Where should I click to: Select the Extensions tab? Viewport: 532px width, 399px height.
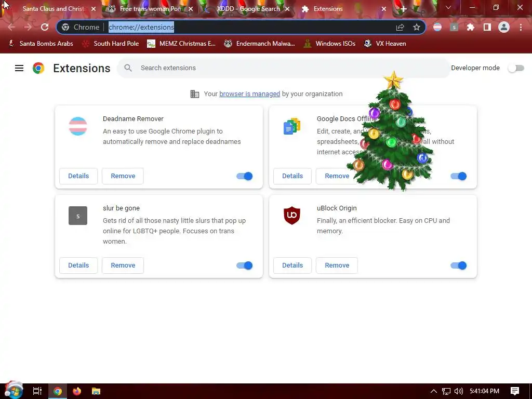(343, 9)
